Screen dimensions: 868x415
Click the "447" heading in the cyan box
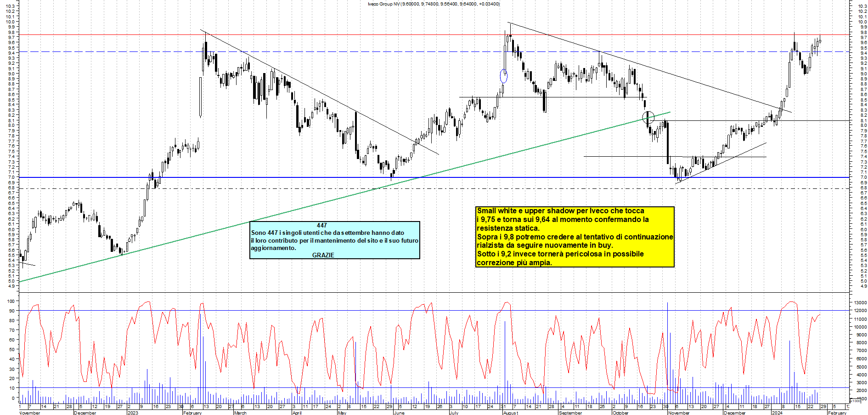point(321,225)
